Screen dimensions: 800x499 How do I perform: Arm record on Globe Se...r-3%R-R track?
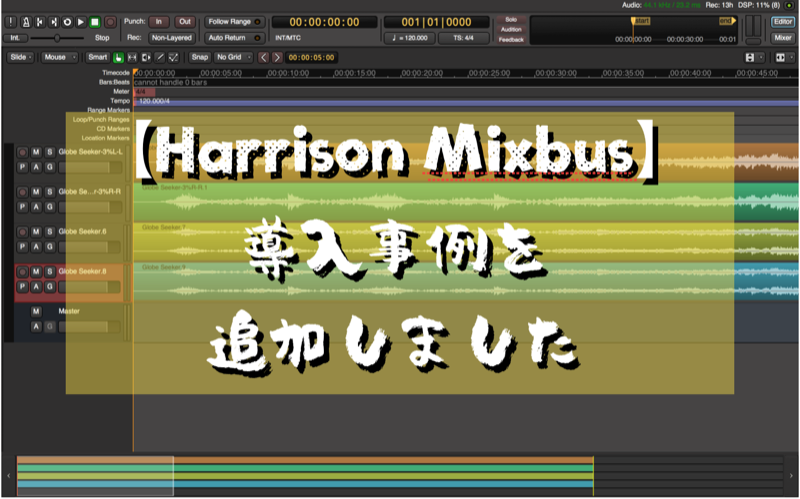22,192
